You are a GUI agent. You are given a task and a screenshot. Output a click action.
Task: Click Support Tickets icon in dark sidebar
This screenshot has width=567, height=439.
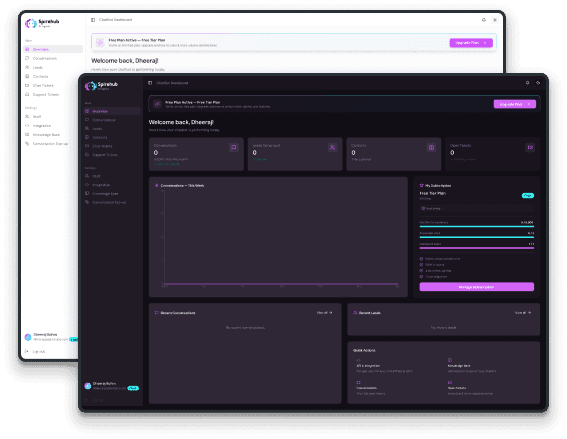[x=87, y=155]
